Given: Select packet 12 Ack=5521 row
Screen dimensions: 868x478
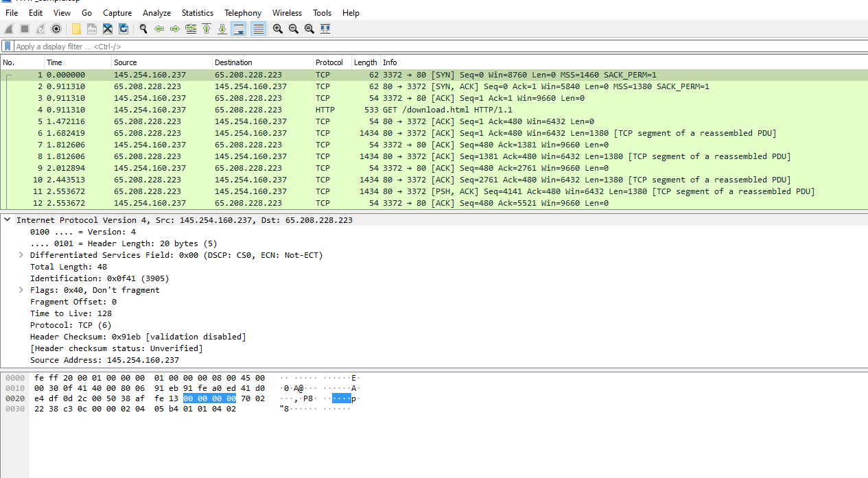Looking at the screenshot, I should pyautogui.click(x=434, y=203).
